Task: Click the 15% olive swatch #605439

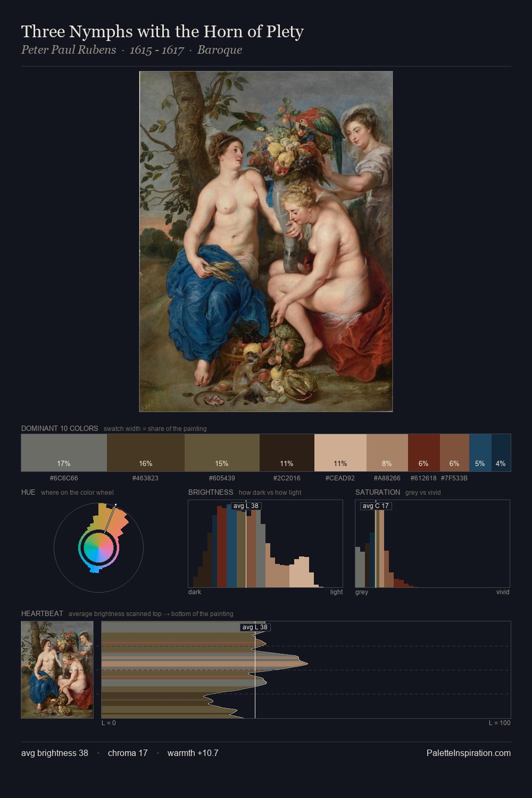Action: pyautogui.click(x=222, y=453)
